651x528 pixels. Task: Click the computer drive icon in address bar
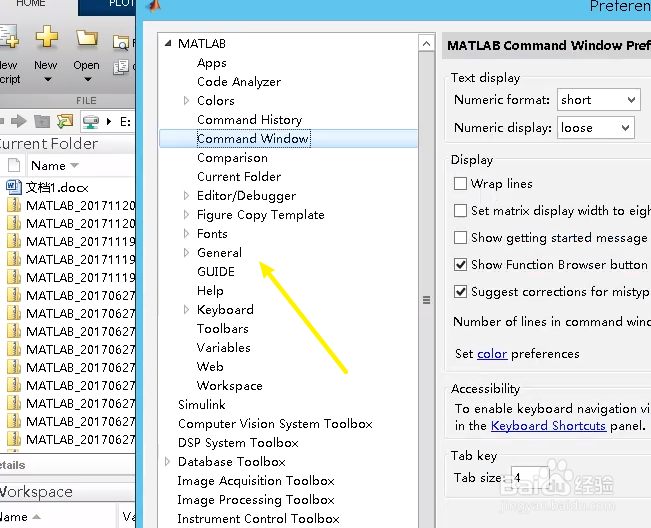tap(91, 121)
